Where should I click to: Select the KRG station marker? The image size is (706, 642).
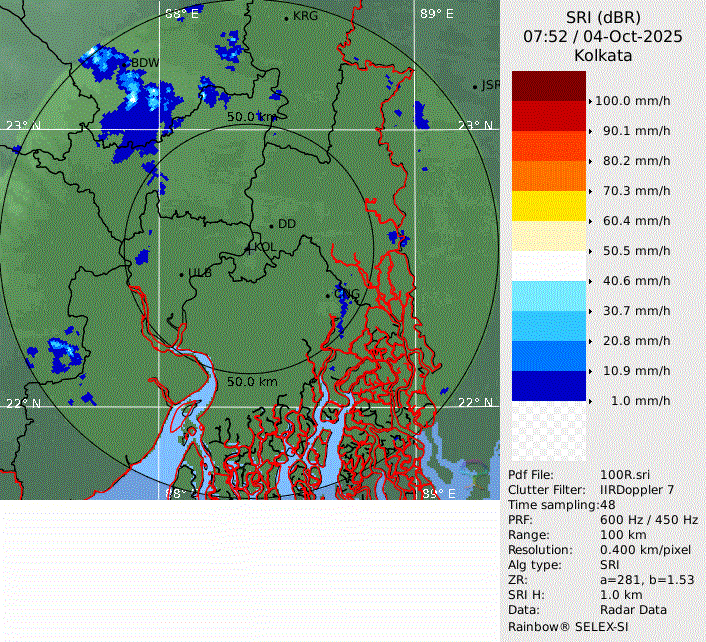click(x=287, y=17)
